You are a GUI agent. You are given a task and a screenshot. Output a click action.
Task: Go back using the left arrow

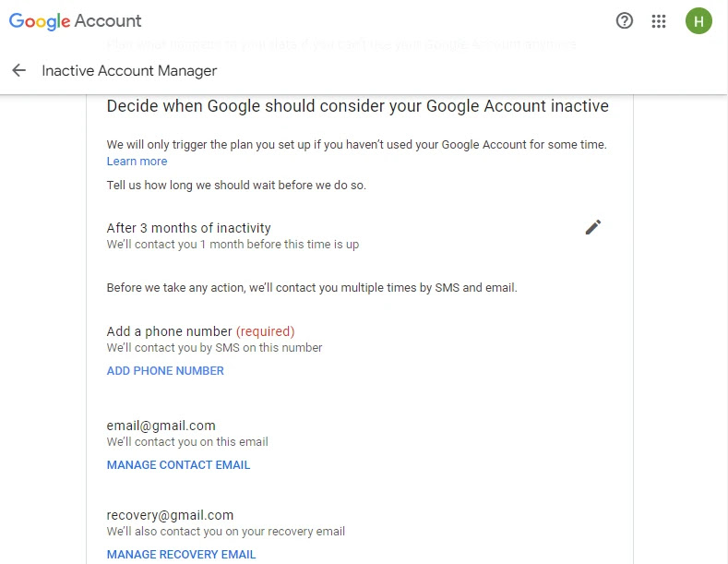point(19,70)
